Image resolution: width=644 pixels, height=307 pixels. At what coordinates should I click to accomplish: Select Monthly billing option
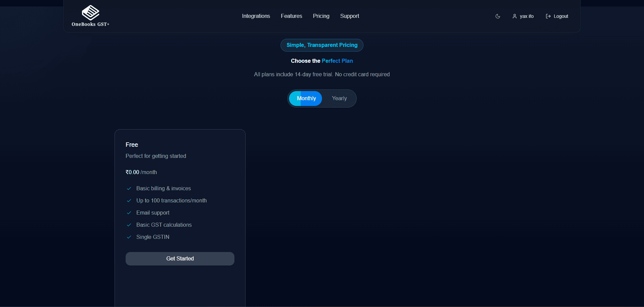pyautogui.click(x=306, y=99)
